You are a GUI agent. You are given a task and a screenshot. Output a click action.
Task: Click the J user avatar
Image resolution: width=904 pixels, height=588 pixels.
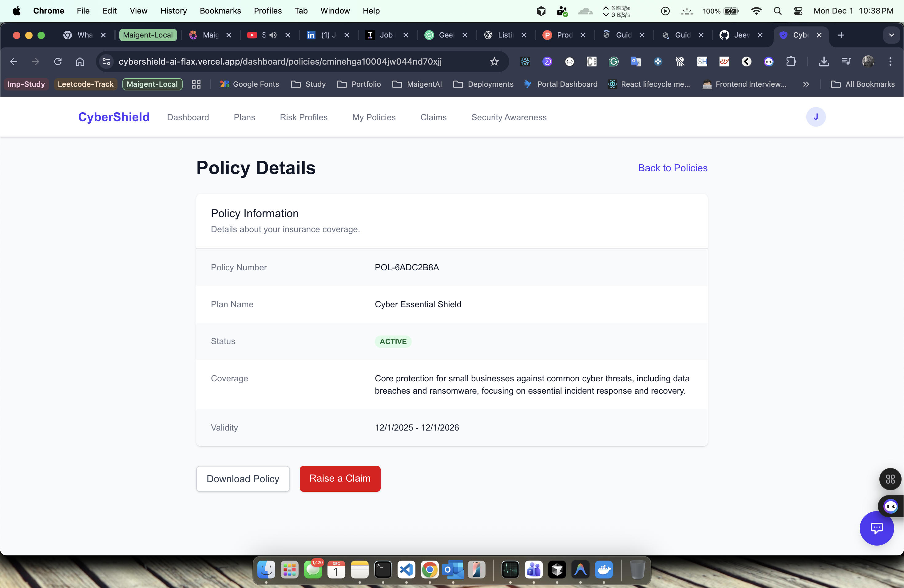(815, 117)
